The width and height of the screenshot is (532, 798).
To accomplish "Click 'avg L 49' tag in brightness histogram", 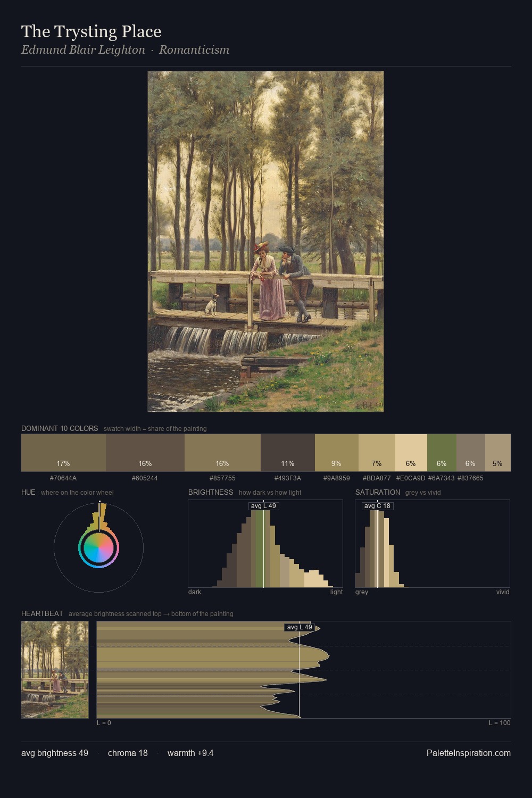I will [x=264, y=506].
